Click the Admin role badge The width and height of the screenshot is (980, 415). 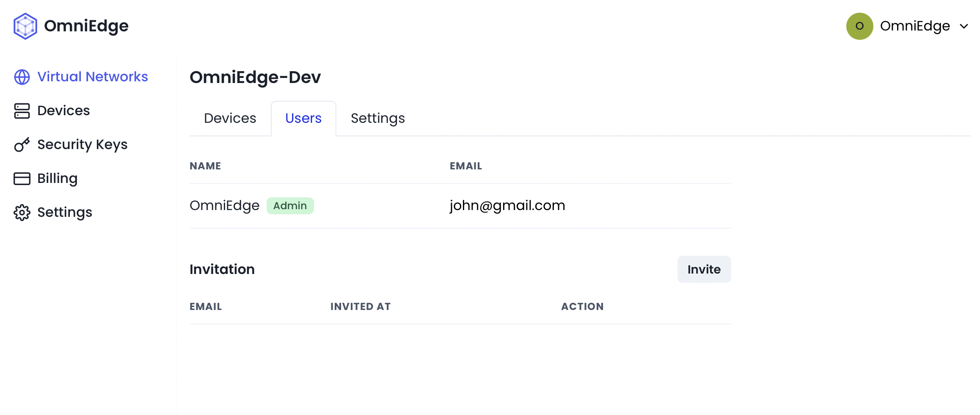click(290, 206)
